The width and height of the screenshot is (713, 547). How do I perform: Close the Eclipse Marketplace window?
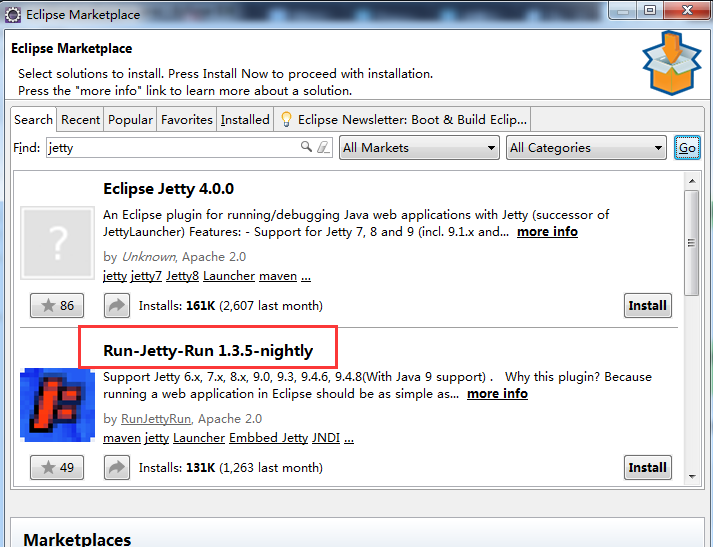click(687, 10)
